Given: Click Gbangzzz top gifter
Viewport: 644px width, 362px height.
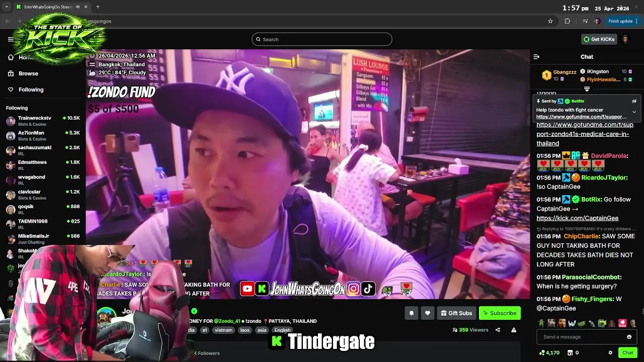Looking at the screenshot, I should (565, 72).
